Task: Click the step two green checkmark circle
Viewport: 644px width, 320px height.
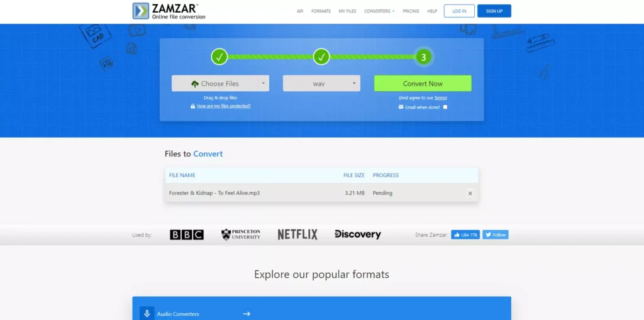Action: pos(321,57)
